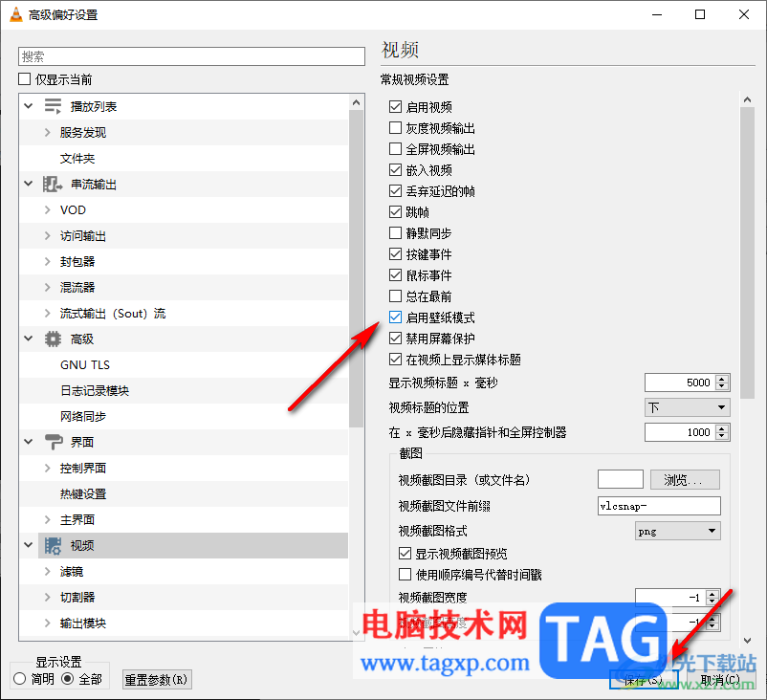The height and width of the screenshot is (700, 767).
Task: Click the settings panel scroll-down arrow
Action: [747, 640]
